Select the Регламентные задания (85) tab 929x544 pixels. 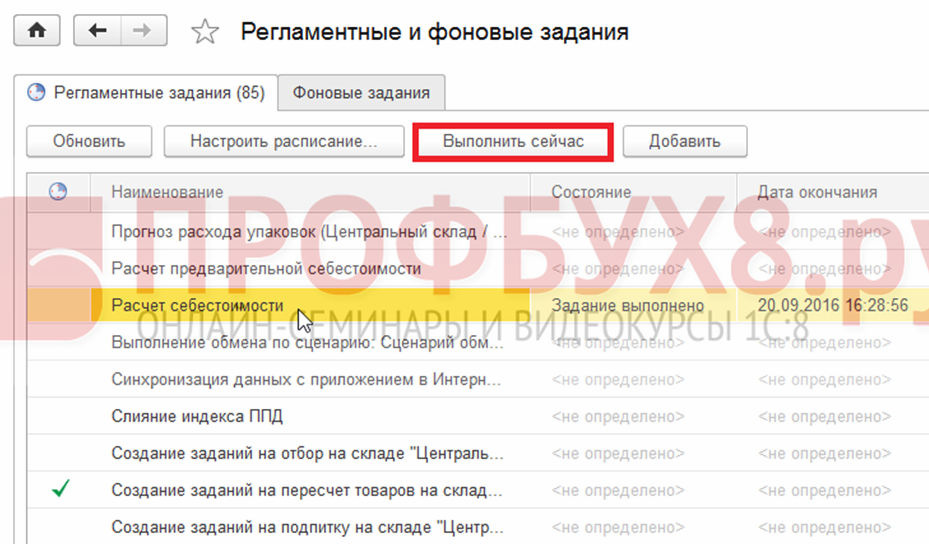tap(147, 93)
